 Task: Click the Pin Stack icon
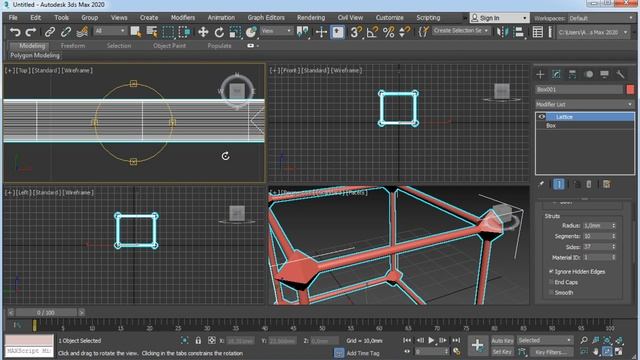click(x=541, y=184)
